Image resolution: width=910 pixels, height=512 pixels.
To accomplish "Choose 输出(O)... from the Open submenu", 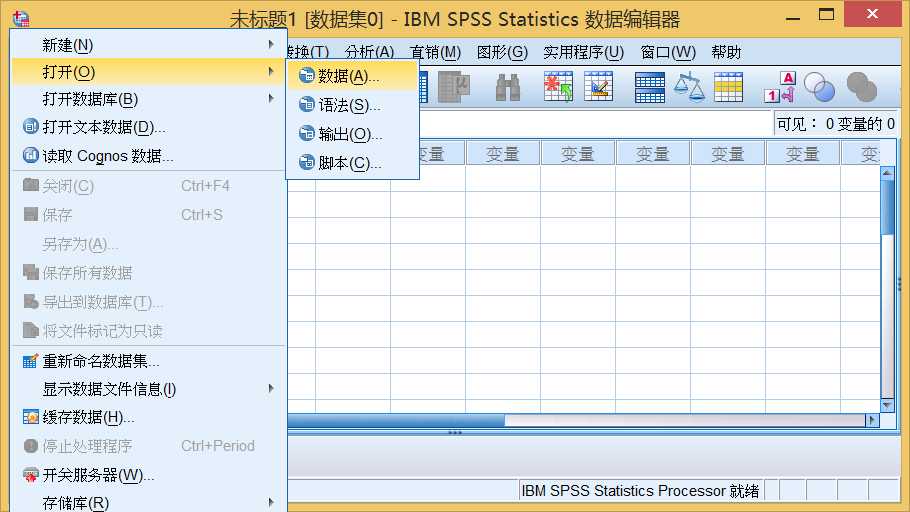I will (x=352, y=134).
